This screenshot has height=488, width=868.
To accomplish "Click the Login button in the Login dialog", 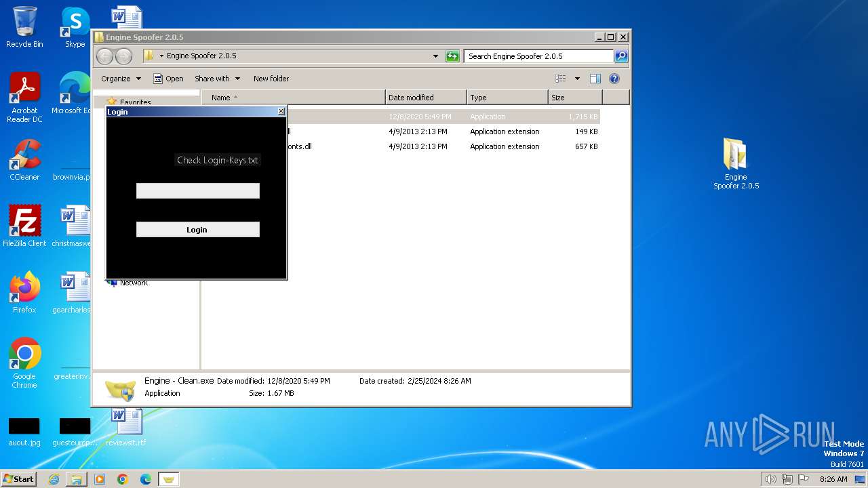I will (197, 230).
